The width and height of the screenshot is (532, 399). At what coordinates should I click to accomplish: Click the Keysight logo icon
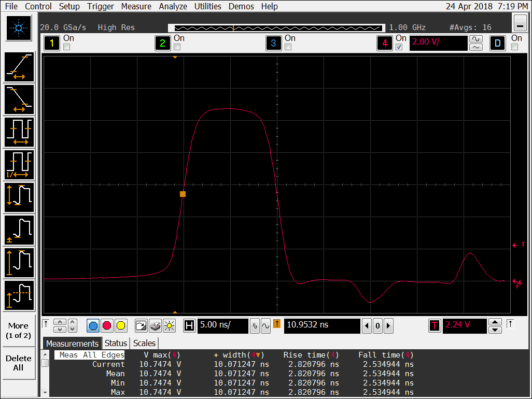click(19, 28)
